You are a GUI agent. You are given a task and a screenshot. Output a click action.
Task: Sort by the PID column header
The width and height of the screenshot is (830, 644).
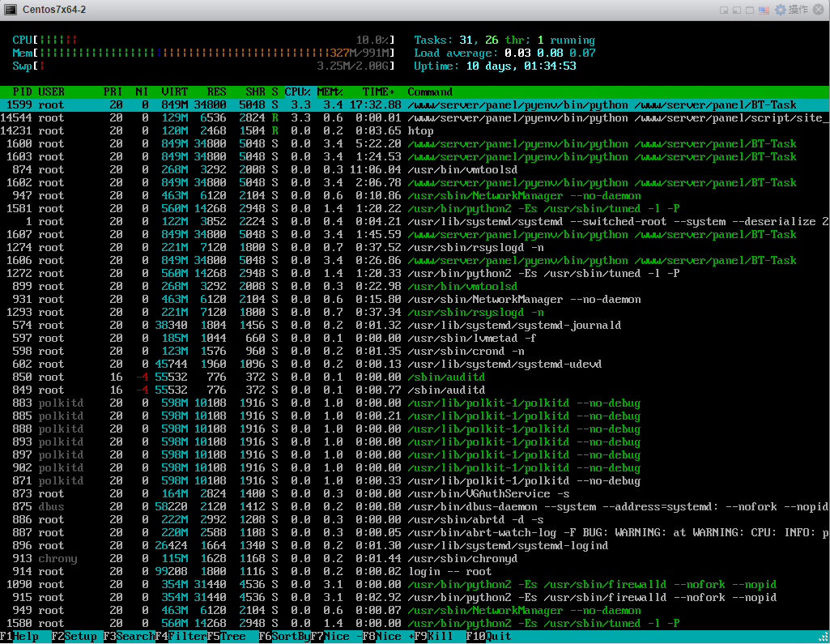pos(22,92)
